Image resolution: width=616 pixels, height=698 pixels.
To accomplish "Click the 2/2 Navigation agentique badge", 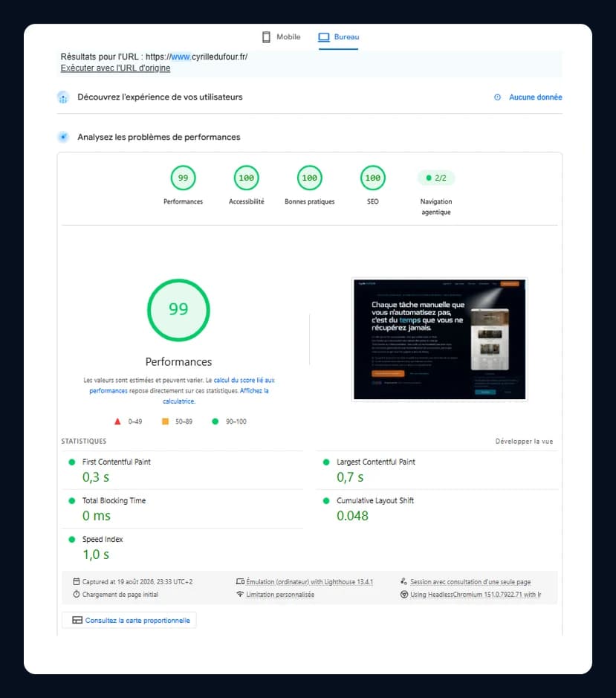I will [436, 178].
